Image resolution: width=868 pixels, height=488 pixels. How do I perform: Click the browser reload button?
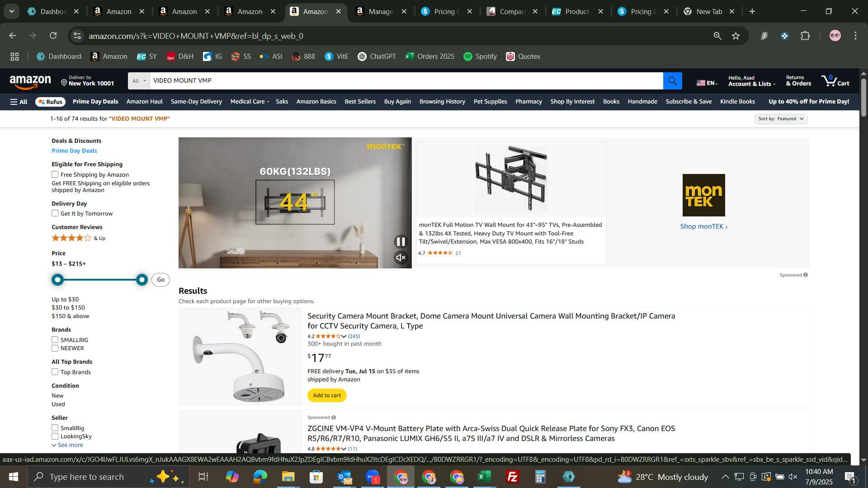pos(53,36)
